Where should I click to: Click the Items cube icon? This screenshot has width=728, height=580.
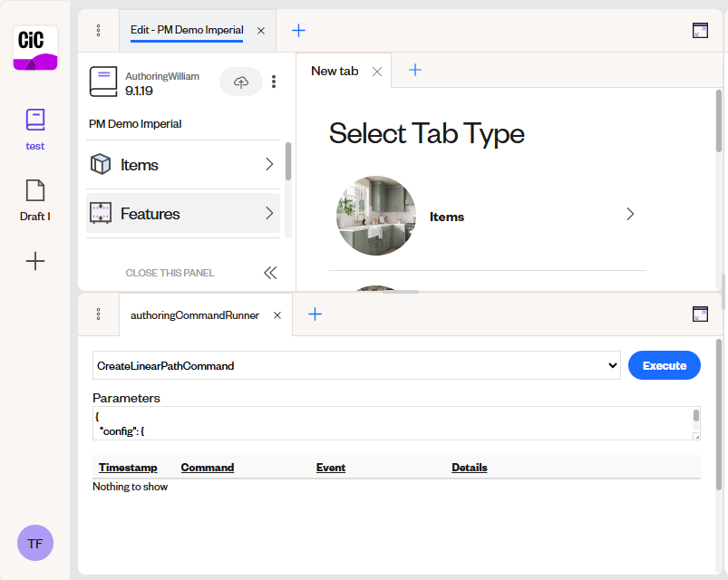[101, 164]
